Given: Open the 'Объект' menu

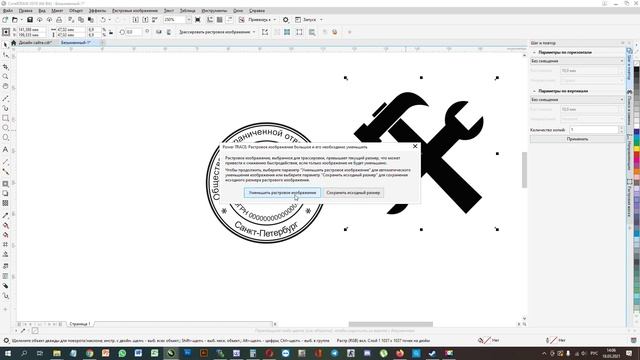Looking at the screenshot, I should point(76,11).
